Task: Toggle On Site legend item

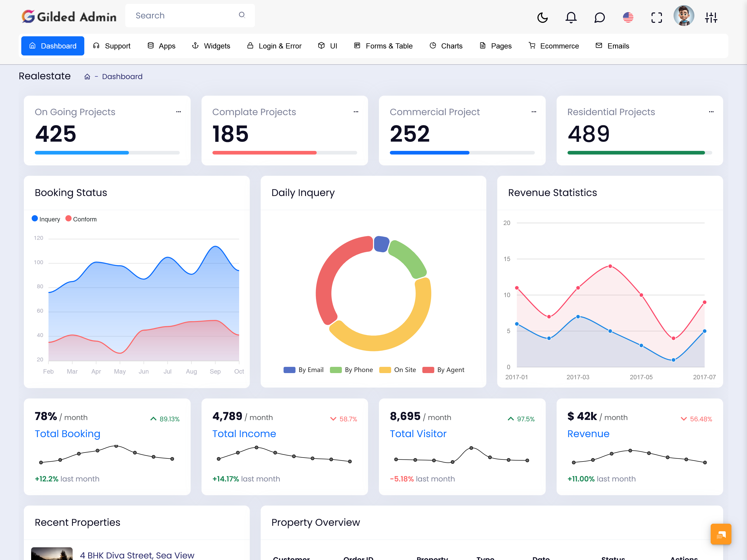Action: coord(397,370)
